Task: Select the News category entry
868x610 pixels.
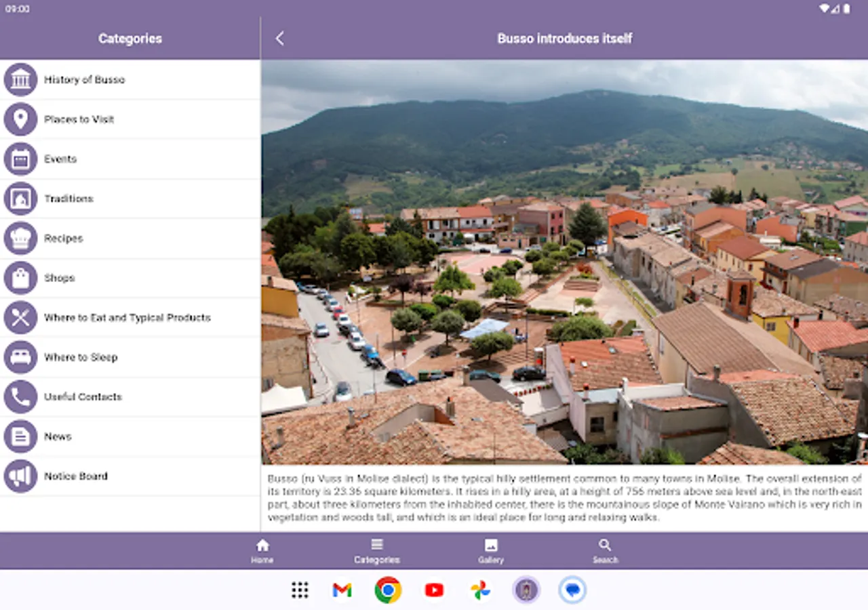Action: [x=58, y=436]
